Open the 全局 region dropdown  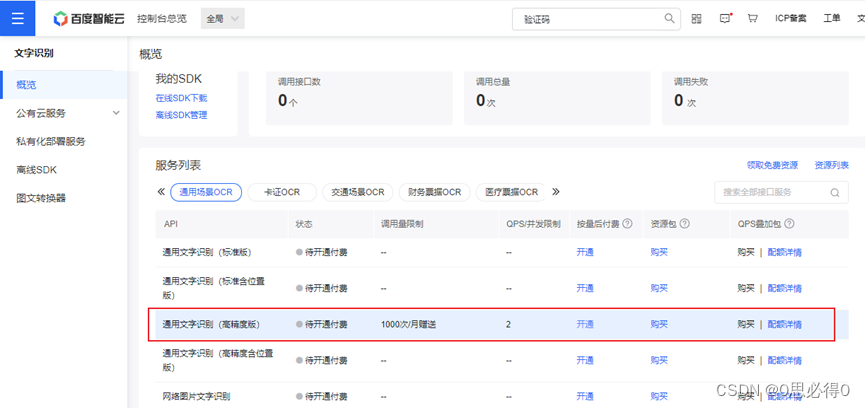tap(223, 19)
